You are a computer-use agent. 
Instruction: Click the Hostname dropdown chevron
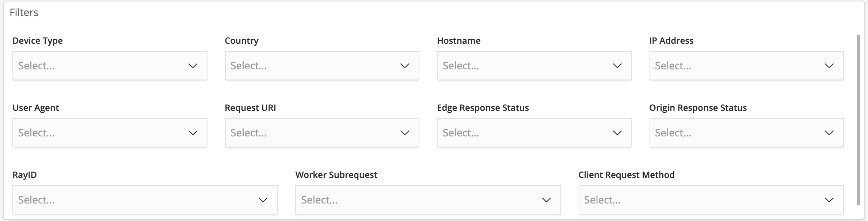617,66
